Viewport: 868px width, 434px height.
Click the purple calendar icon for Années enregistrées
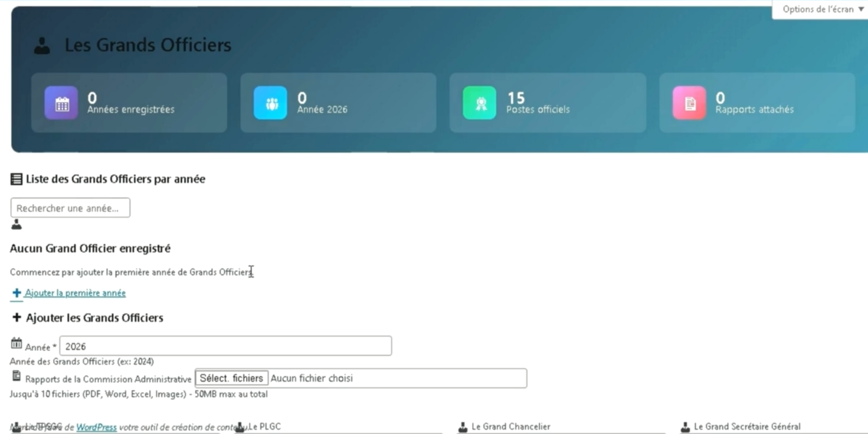point(61,103)
